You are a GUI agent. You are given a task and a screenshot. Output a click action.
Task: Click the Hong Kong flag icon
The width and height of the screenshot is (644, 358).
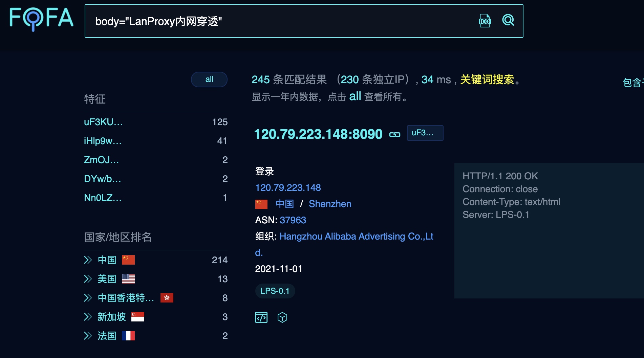point(167,298)
